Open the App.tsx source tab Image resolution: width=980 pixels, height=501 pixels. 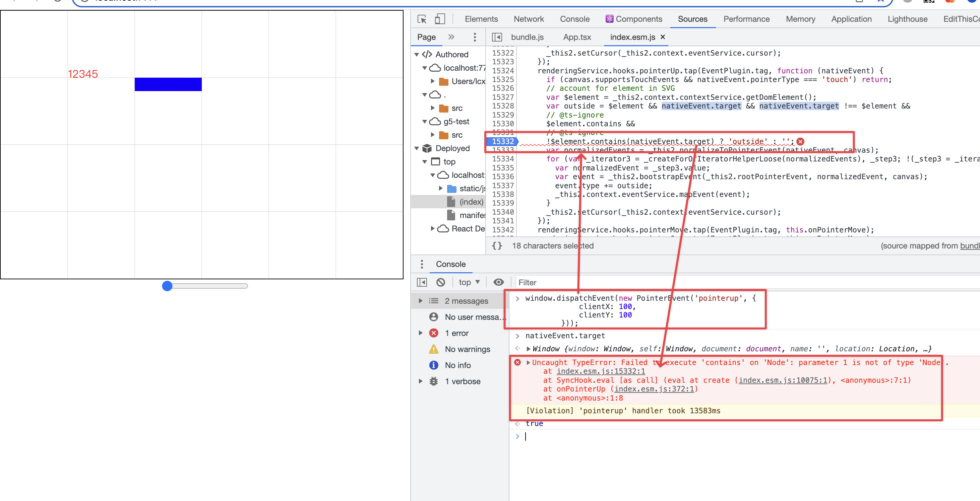(577, 37)
